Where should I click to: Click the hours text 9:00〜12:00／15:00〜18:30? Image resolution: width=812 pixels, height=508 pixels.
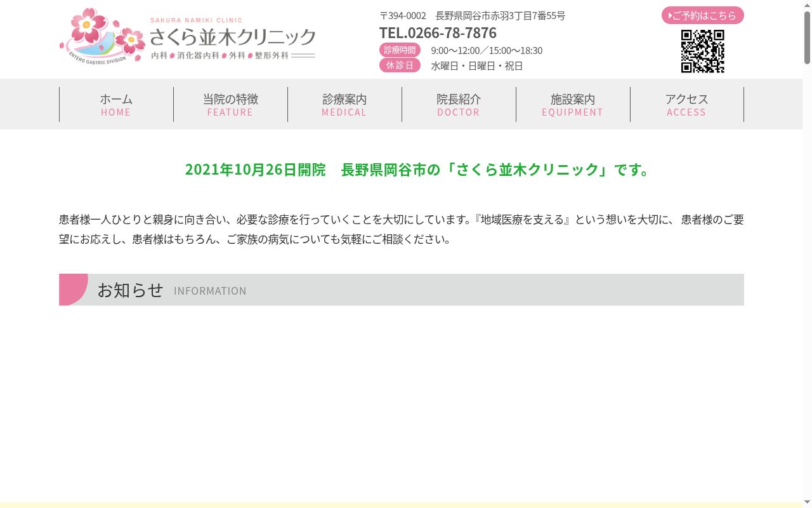click(487, 50)
